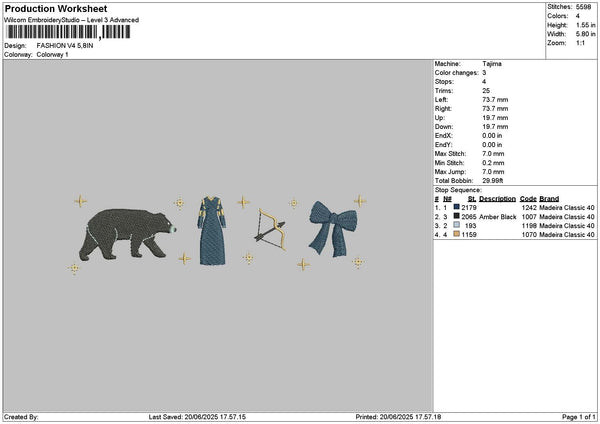This screenshot has width=600, height=424.
Task: Click the 'Stop Sequence:' heading
Action: 458,190
